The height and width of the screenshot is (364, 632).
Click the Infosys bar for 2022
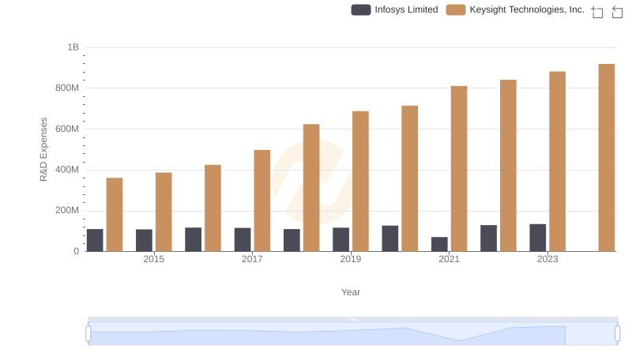(x=488, y=238)
